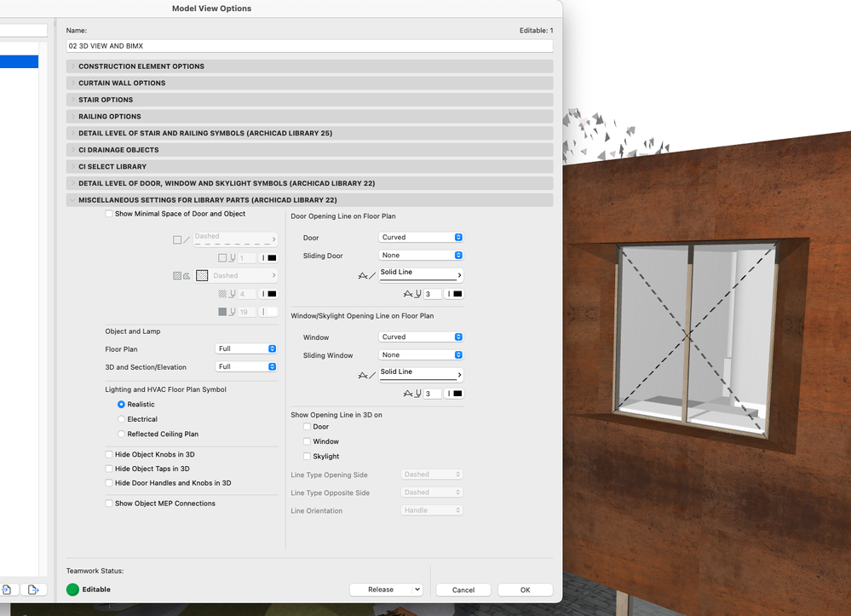This screenshot has height=616, width=851.
Task: Expand Railing Options panel
Action: (x=309, y=116)
